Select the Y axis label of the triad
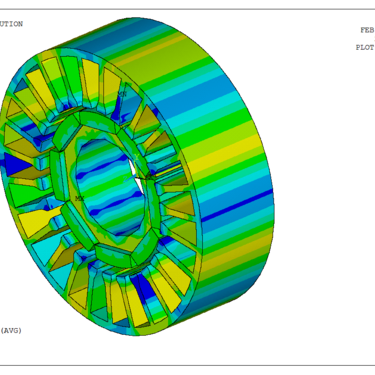Viewport: 375px width, 375px height. [x=136, y=157]
